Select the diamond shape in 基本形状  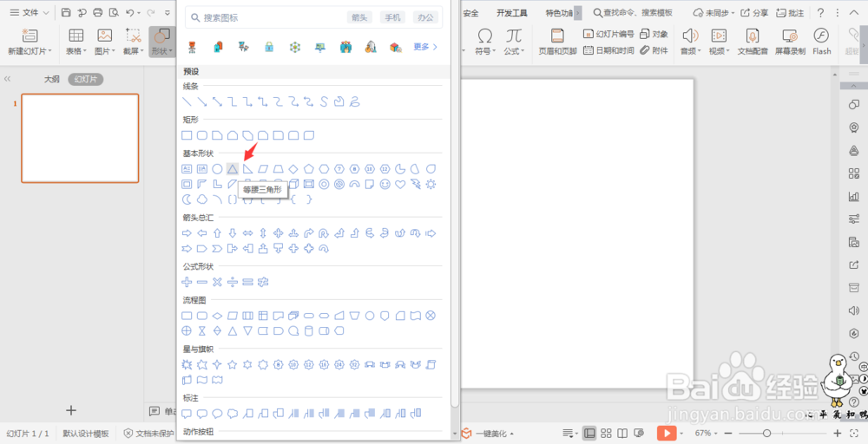pos(293,168)
